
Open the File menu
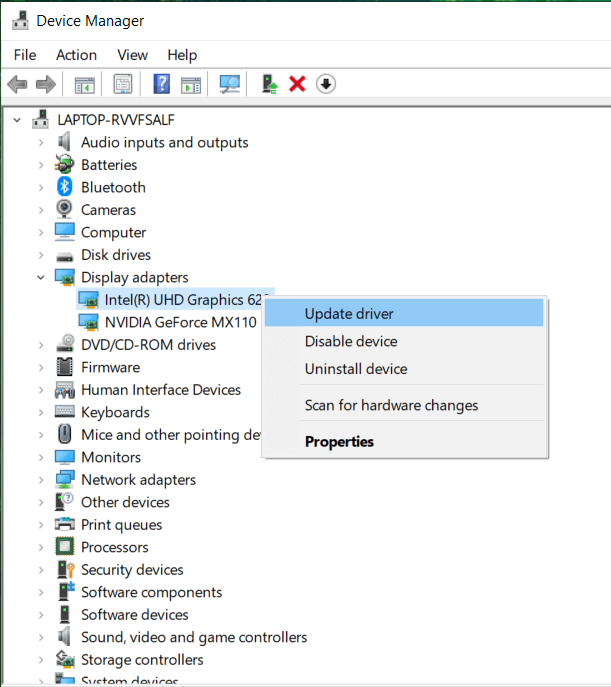(25, 55)
